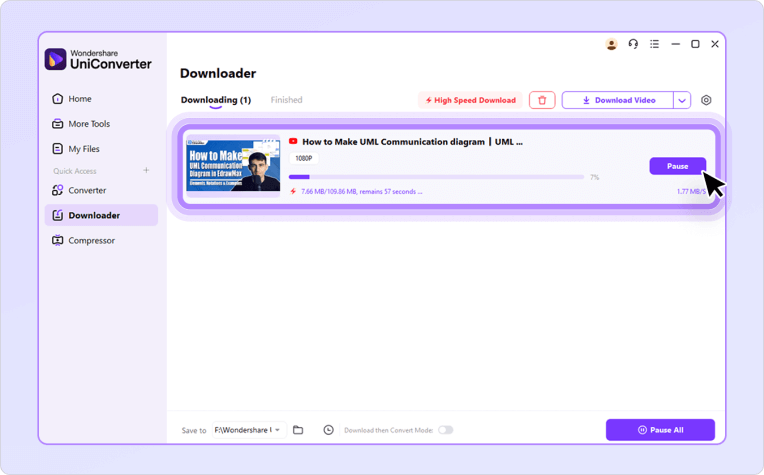
Task: Click the UniConverter logo icon
Action: [x=55, y=59]
